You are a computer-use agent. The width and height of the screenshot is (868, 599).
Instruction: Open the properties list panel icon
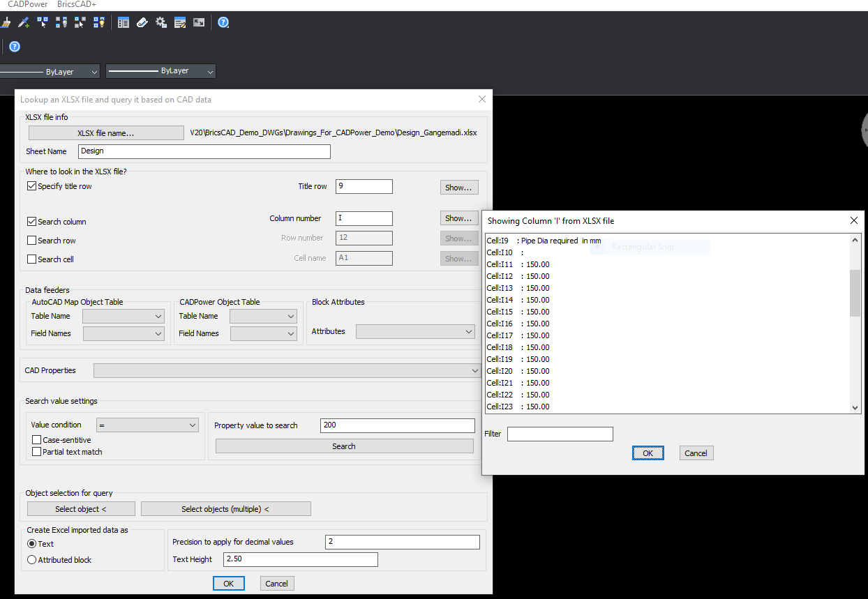click(x=124, y=22)
